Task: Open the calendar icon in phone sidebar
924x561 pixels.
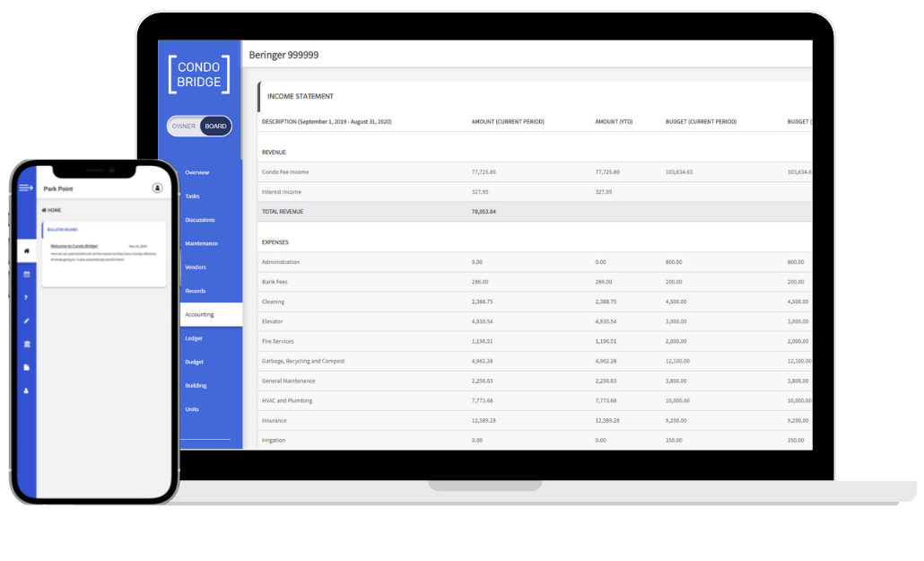Action: (x=26, y=274)
